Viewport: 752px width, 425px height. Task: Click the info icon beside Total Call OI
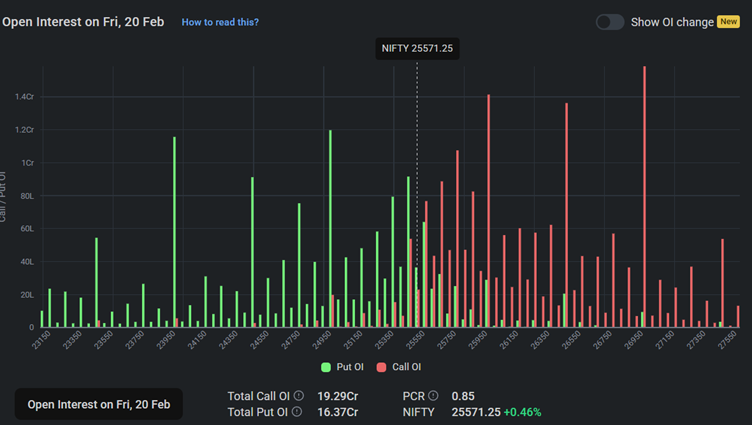[297, 396]
